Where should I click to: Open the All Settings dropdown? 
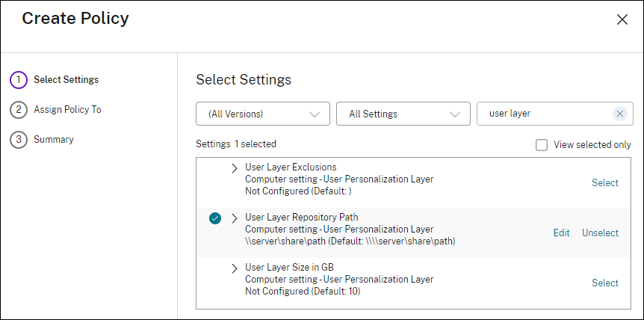403,114
